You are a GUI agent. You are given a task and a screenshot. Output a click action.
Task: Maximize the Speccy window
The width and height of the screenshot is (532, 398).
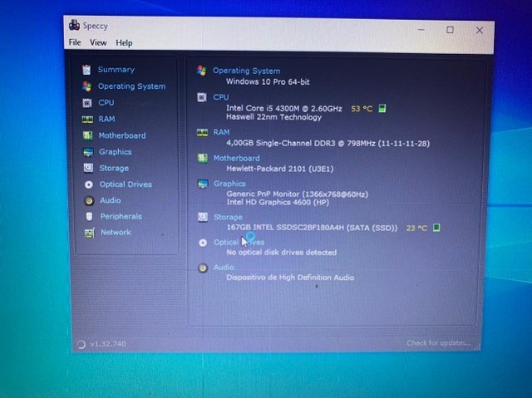pyautogui.click(x=450, y=30)
